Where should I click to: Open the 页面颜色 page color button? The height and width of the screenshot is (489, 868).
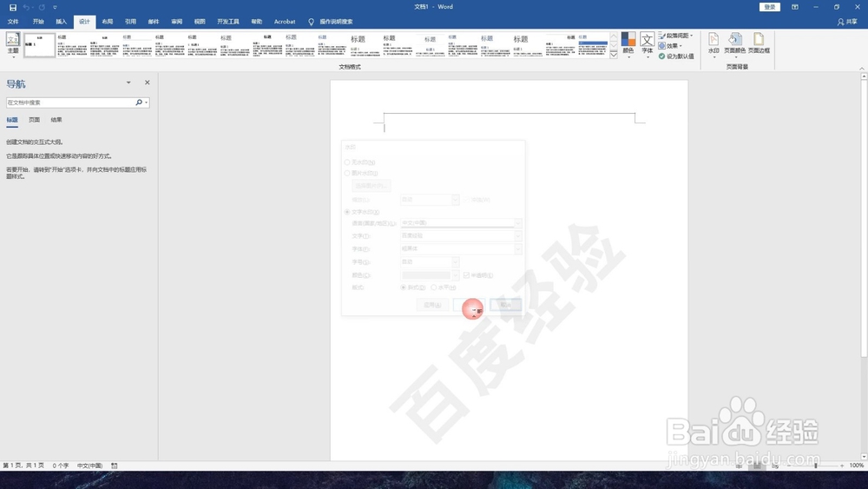pos(735,44)
